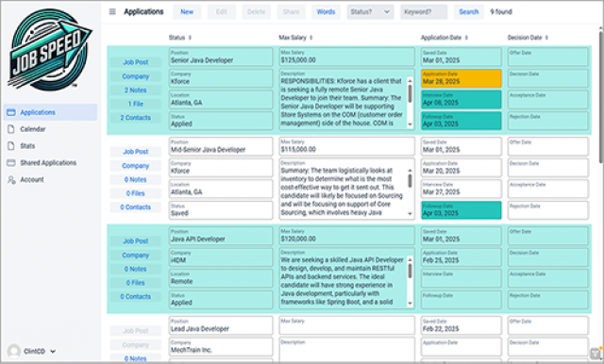Open the Status? filter dropdown
Screen dimensions: 604x364
coord(370,12)
